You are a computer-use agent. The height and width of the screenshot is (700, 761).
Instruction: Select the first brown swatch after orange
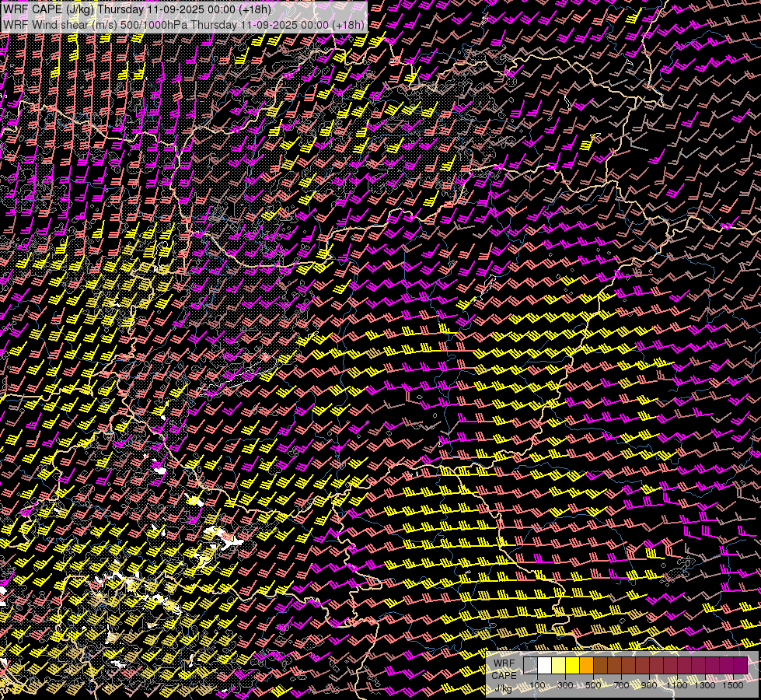(x=600, y=666)
